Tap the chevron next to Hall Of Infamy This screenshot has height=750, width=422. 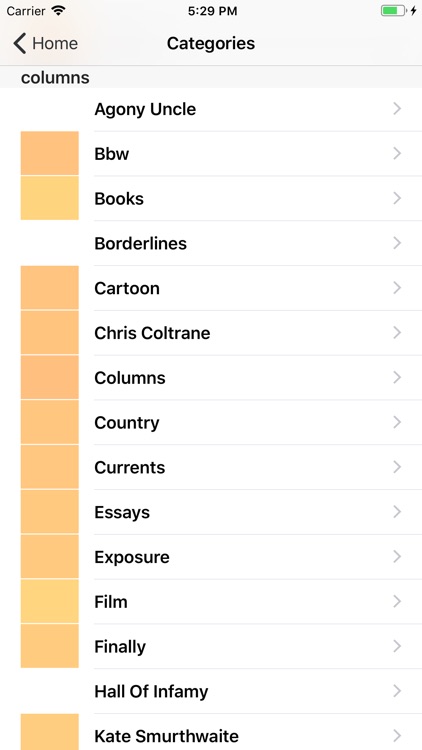click(x=397, y=691)
